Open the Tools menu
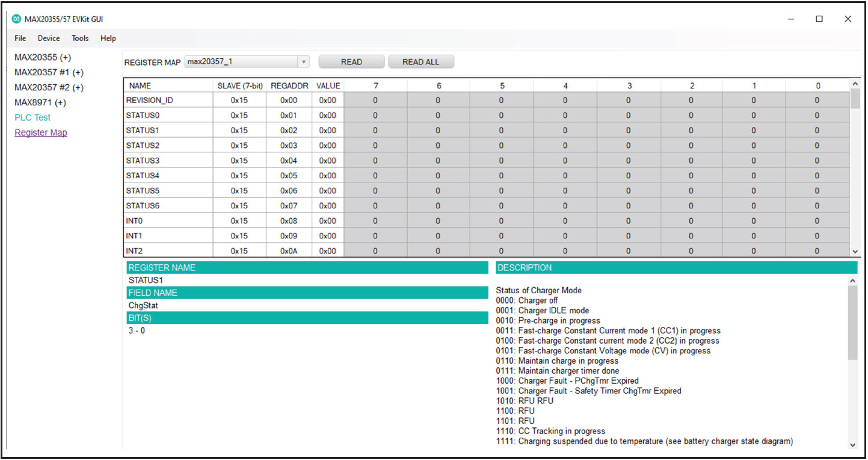868x460 pixels. pos(80,38)
